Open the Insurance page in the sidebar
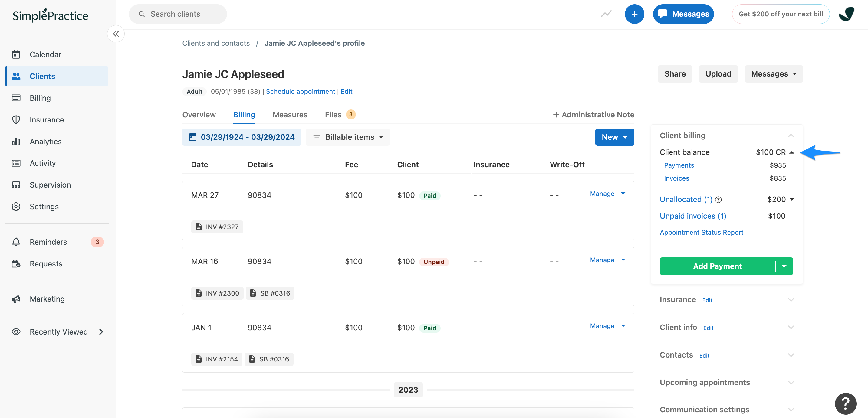This screenshot has height=418, width=868. (x=47, y=119)
